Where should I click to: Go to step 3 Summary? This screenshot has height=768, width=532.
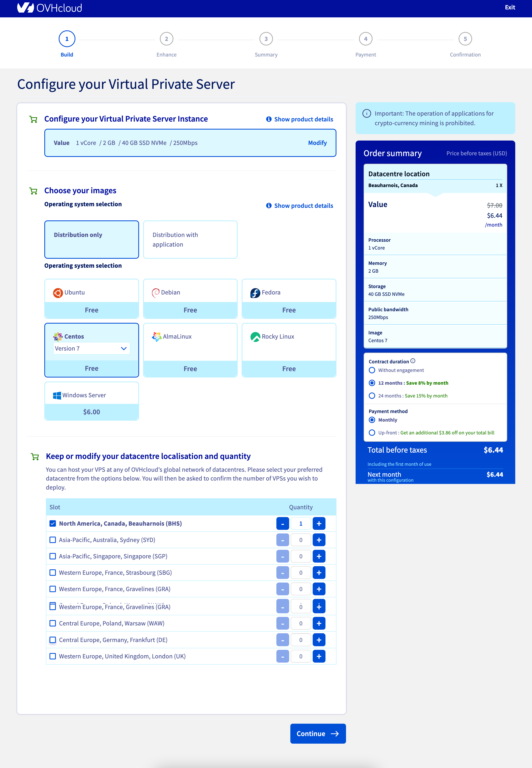click(266, 39)
